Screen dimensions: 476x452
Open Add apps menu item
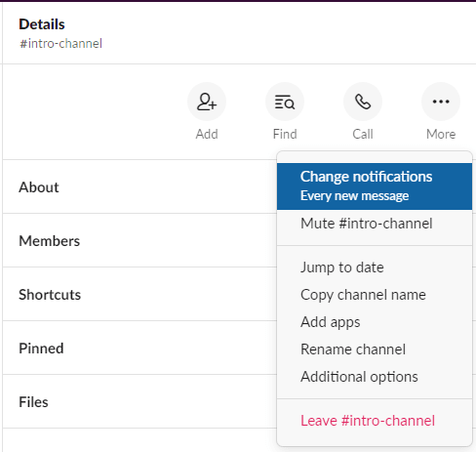click(375, 322)
